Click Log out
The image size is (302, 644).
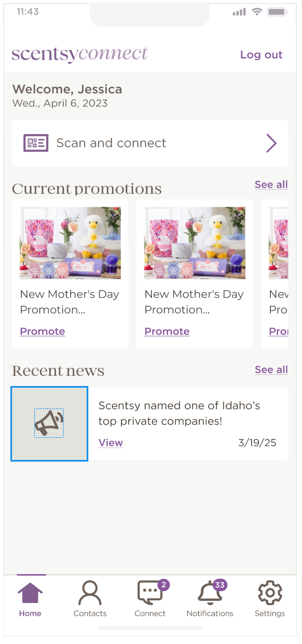(261, 55)
